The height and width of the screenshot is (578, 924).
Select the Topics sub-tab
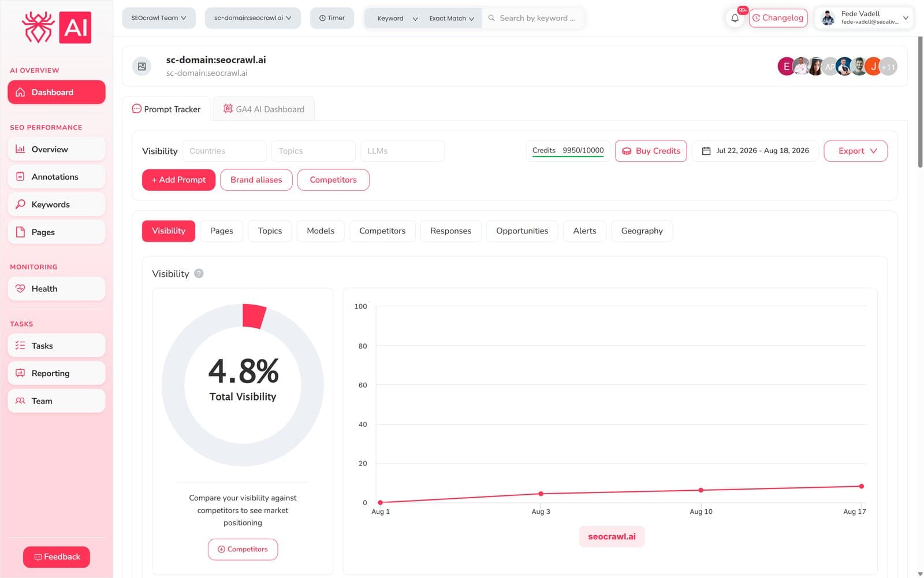point(270,231)
